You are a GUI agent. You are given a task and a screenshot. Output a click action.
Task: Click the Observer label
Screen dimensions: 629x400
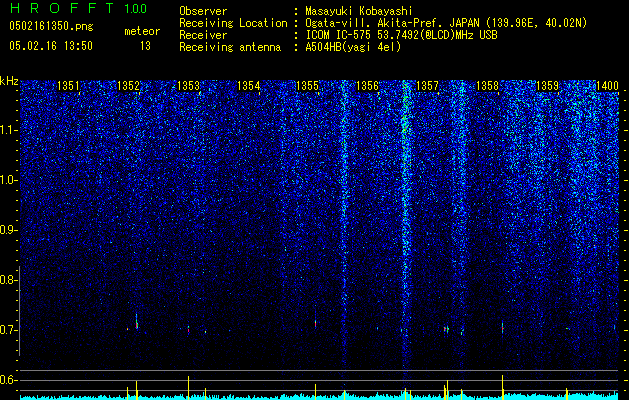pyautogui.click(x=203, y=11)
